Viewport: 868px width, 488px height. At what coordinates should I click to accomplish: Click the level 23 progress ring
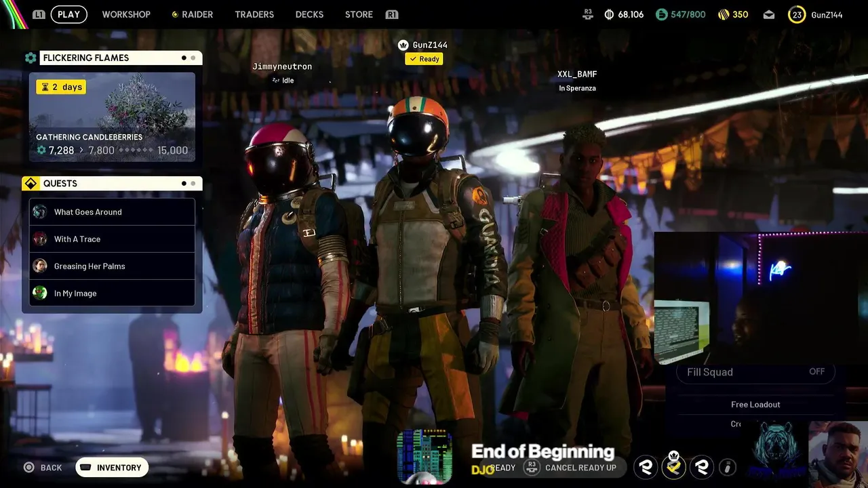(x=797, y=14)
